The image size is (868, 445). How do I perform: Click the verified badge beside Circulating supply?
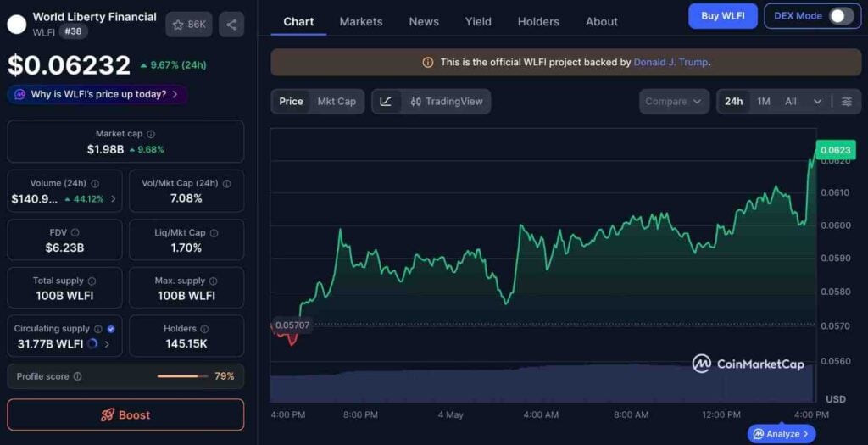click(x=111, y=329)
